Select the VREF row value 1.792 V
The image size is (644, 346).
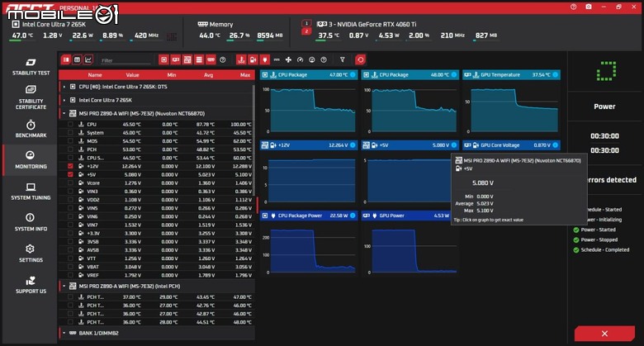[x=132, y=275]
